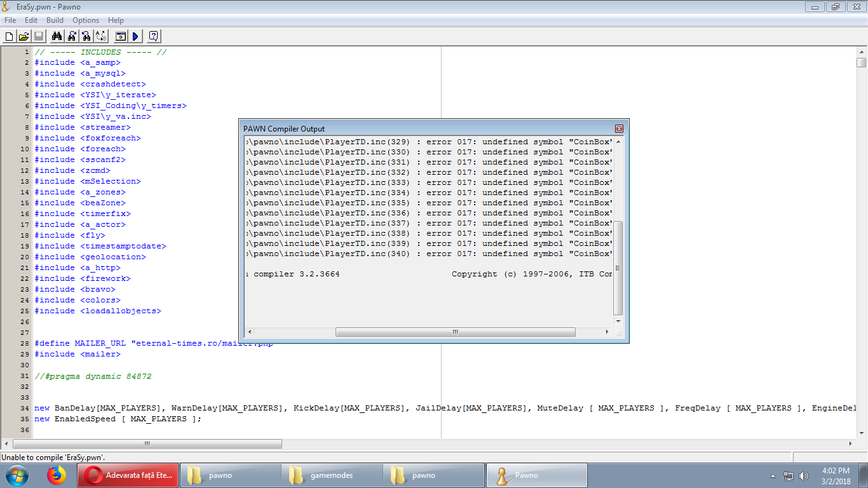Open Find with the binoculars icon

click(x=57, y=36)
